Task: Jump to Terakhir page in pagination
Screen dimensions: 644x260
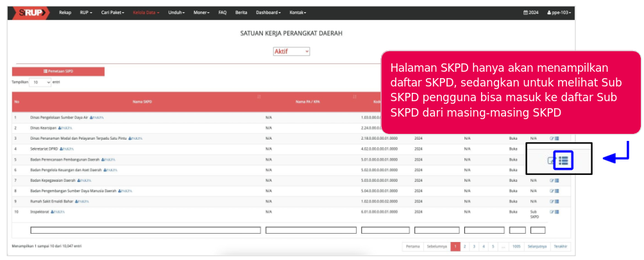Action: click(x=561, y=246)
